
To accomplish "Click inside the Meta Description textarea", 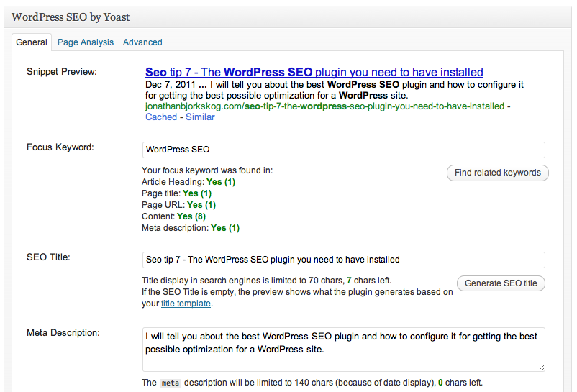I will point(343,349).
